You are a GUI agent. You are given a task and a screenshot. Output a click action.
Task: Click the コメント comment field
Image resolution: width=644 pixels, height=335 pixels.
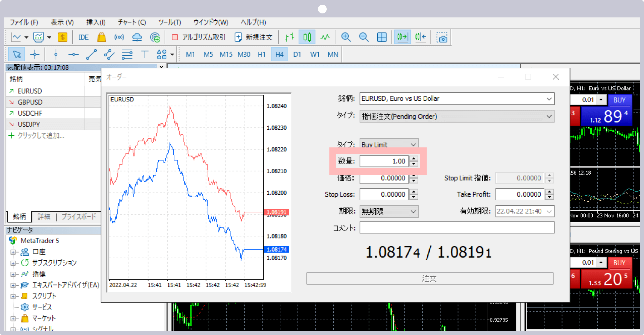click(457, 227)
